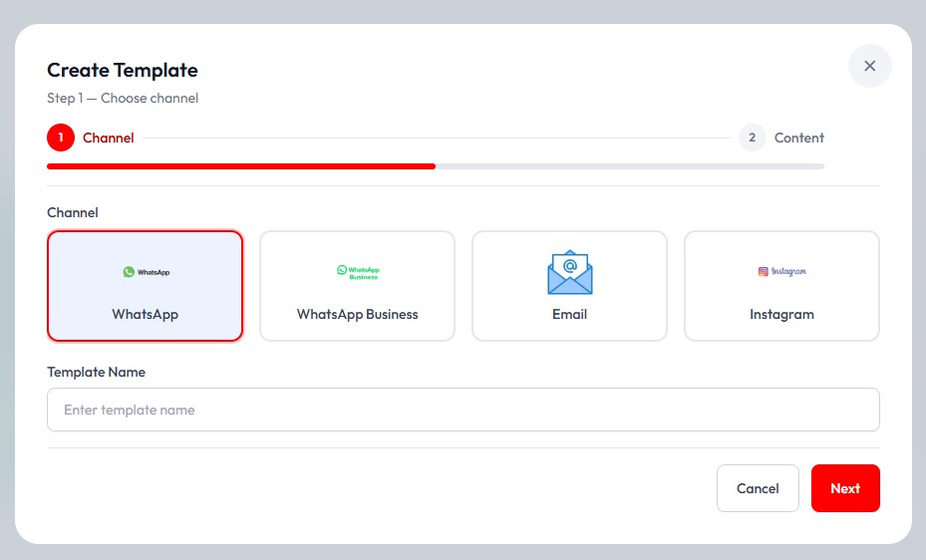Image resolution: width=926 pixels, height=560 pixels.
Task: Click the WhatsApp Business logo icon
Action: 358,272
